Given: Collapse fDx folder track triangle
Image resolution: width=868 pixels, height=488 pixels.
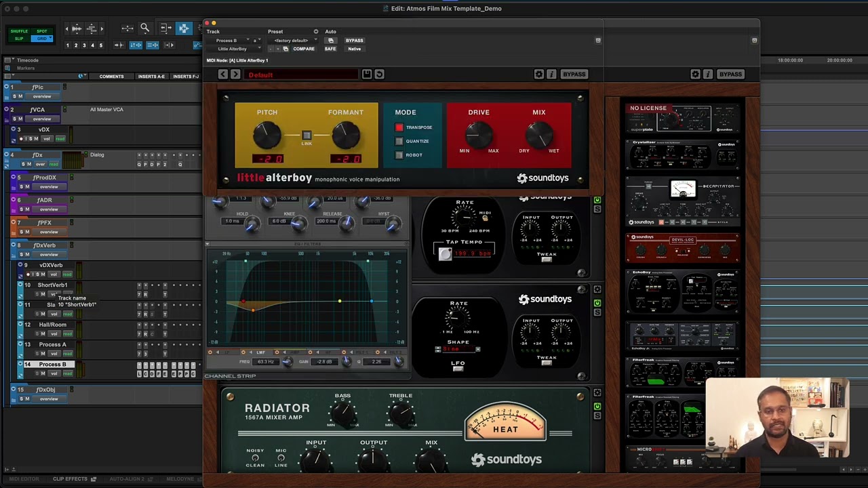Looking at the screenshot, I should click(x=6, y=155).
